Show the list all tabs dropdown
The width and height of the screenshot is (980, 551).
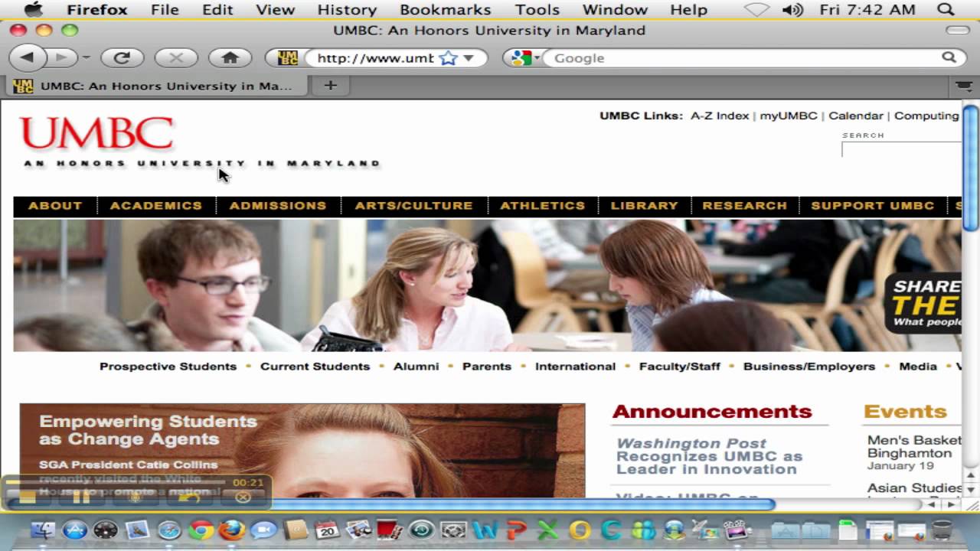pos(963,86)
